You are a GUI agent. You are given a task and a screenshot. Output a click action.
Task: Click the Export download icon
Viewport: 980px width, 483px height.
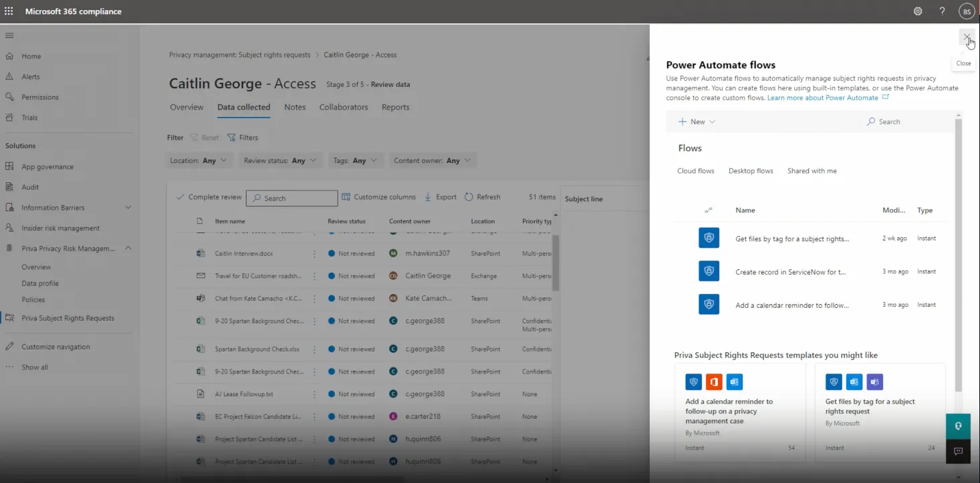(x=428, y=197)
